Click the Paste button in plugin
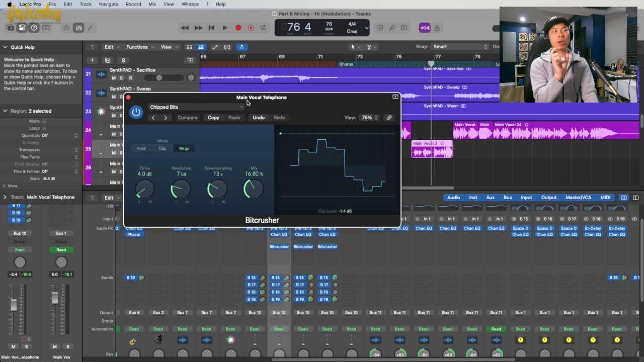The image size is (644, 362). coord(234,118)
